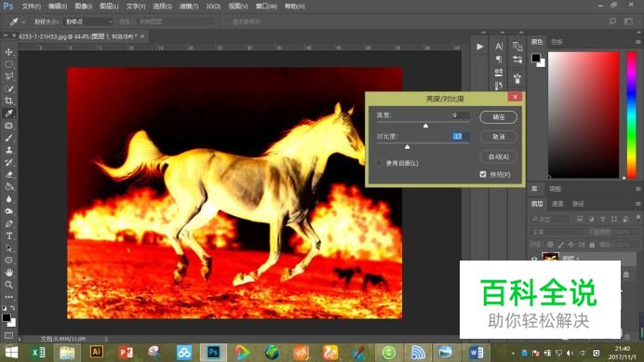
Task: Select the History Brush tool
Action: [x=8, y=162]
